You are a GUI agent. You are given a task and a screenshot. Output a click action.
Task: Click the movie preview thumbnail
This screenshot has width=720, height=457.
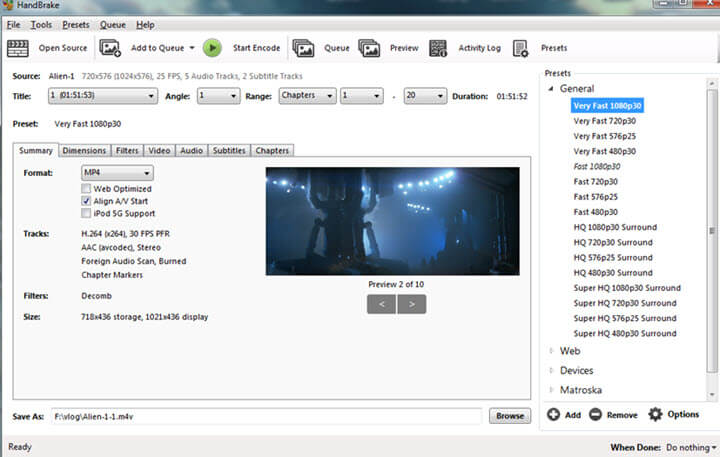pos(393,221)
